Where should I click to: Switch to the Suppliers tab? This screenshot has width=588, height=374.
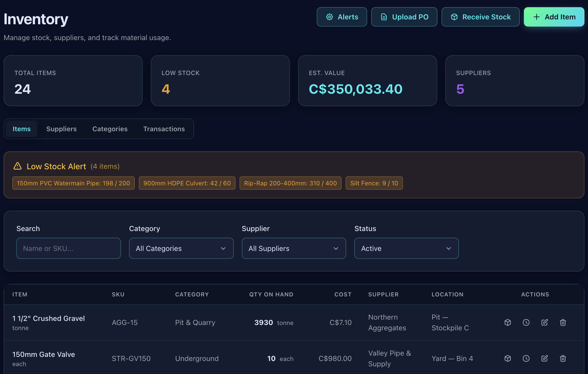61,129
